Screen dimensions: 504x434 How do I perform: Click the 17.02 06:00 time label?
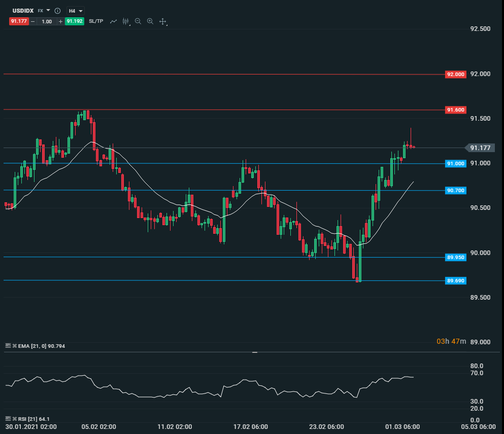click(x=250, y=427)
